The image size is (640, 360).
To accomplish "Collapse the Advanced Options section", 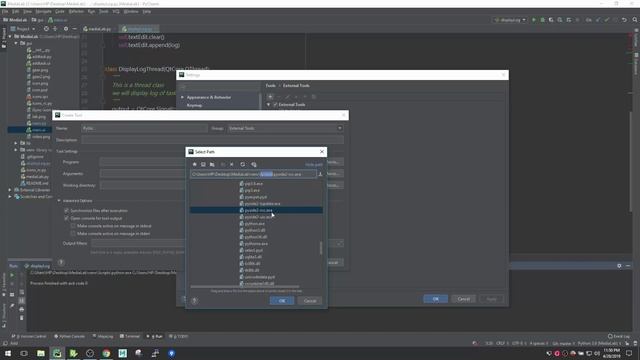I will tap(59, 201).
